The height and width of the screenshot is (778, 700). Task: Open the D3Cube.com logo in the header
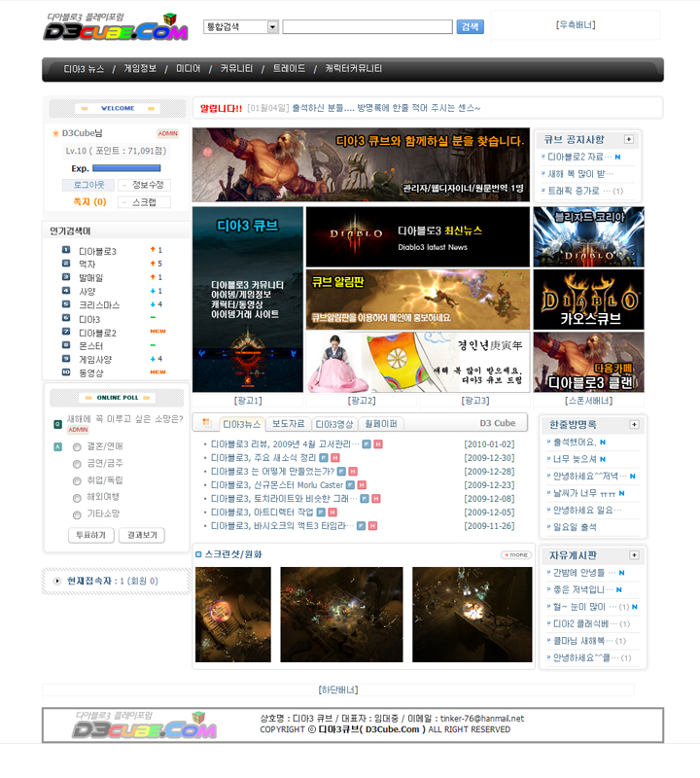(x=116, y=27)
